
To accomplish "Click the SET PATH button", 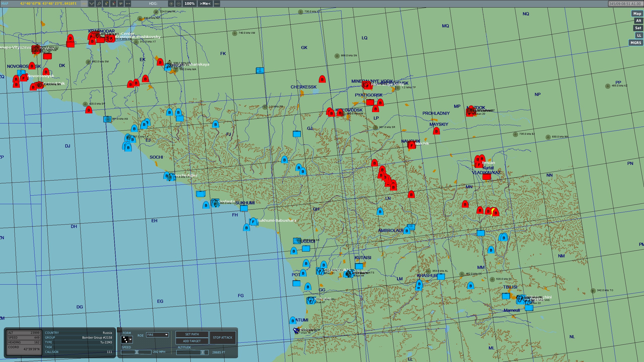I will [192, 334].
